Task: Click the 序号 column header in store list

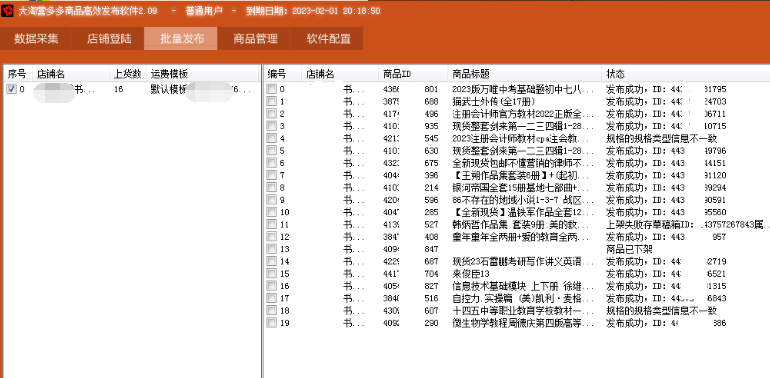Action: coord(18,74)
